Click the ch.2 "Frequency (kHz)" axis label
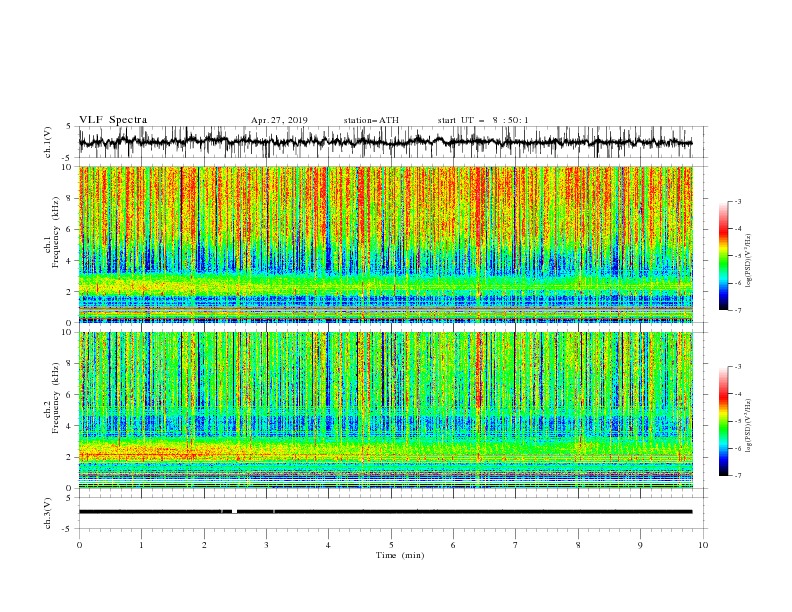Image resolution: width=792 pixels, height=612 pixels. [56, 398]
